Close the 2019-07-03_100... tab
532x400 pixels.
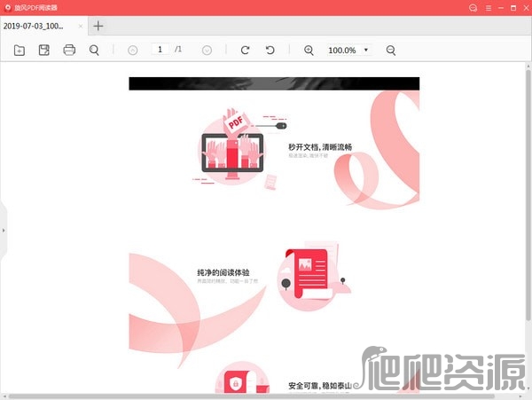[x=81, y=26]
